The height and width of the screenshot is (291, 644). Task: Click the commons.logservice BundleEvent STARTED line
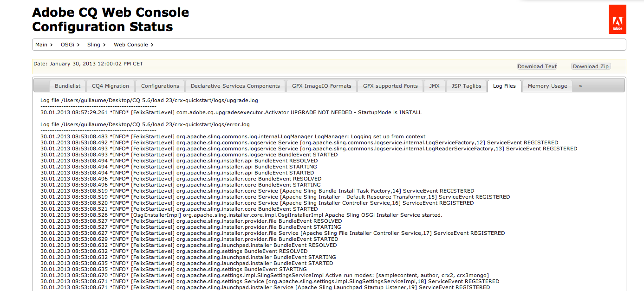click(x=189, y=155)
